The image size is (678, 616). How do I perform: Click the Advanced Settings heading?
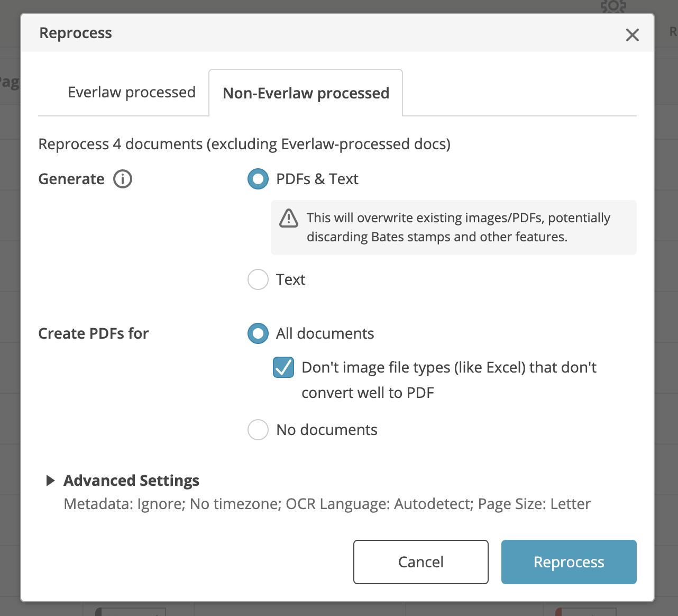(132, 481)
